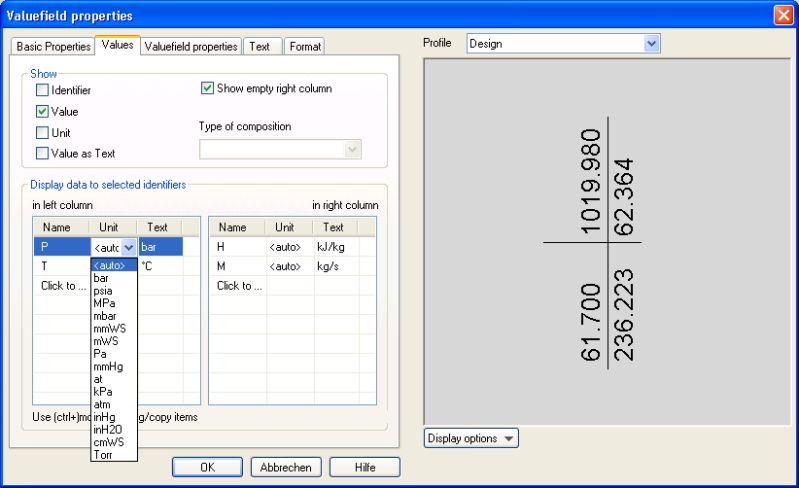799x488 pixels.
Task: Select the P row name cell
Action: click(x=62, y=247)
